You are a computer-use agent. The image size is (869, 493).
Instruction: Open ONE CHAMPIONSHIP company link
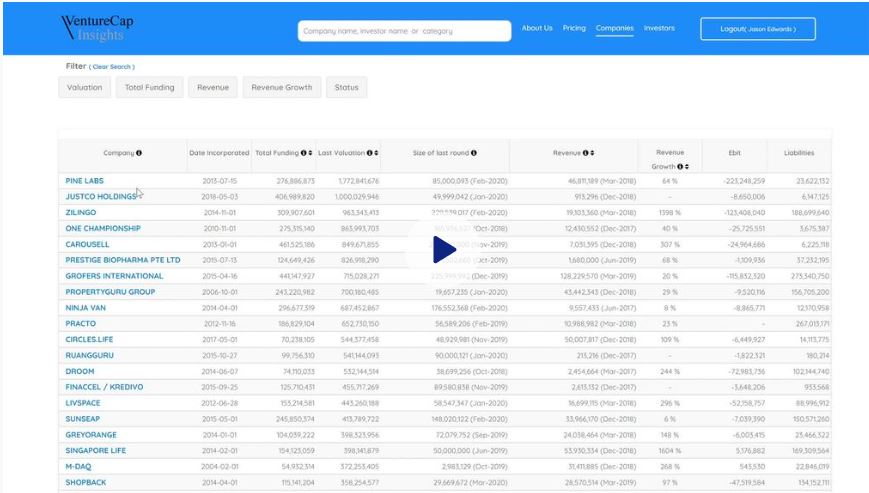103,228
